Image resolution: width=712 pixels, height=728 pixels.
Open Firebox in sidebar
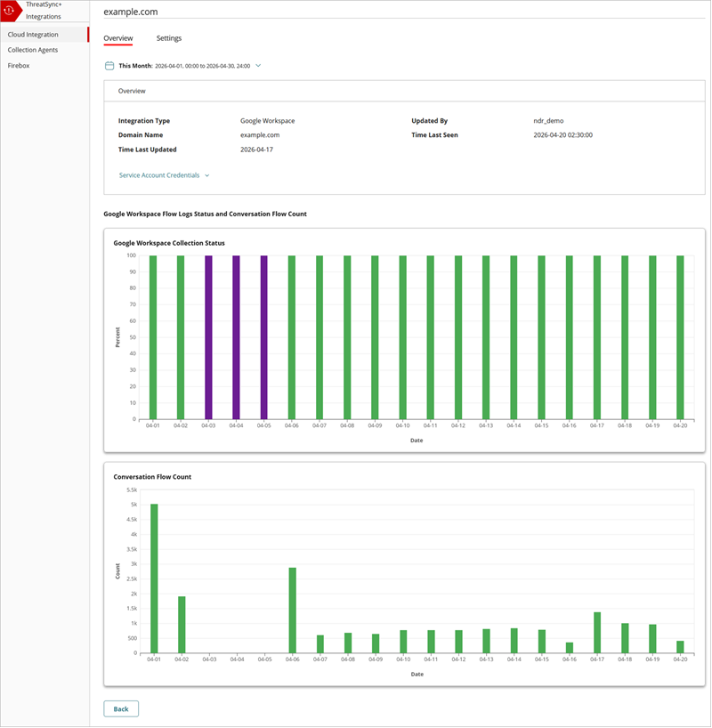tap(19, 66)
